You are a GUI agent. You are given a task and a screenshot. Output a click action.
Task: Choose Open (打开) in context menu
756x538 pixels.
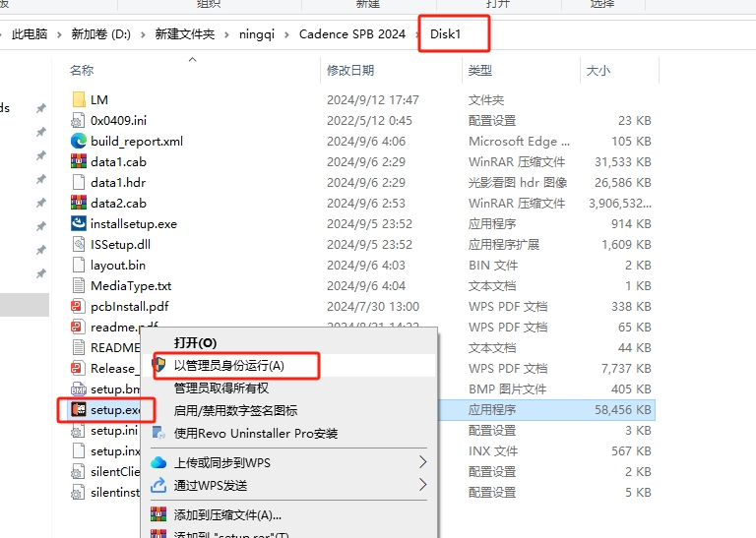click(x=195, y=343)
